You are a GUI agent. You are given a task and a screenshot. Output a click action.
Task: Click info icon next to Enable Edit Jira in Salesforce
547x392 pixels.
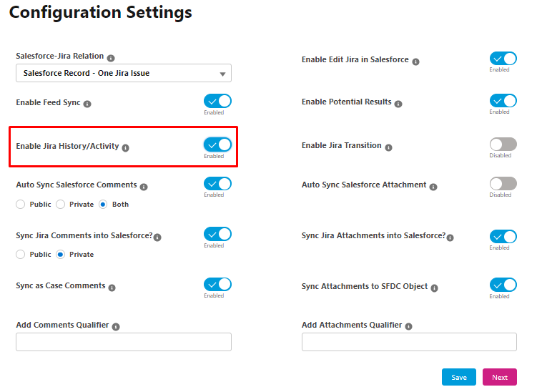pos(416,62)
